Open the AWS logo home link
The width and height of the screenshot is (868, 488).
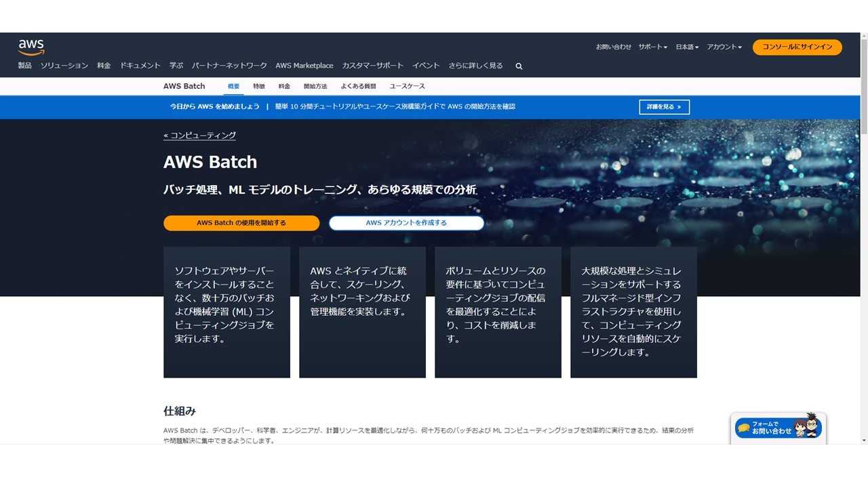coord(31,47)
